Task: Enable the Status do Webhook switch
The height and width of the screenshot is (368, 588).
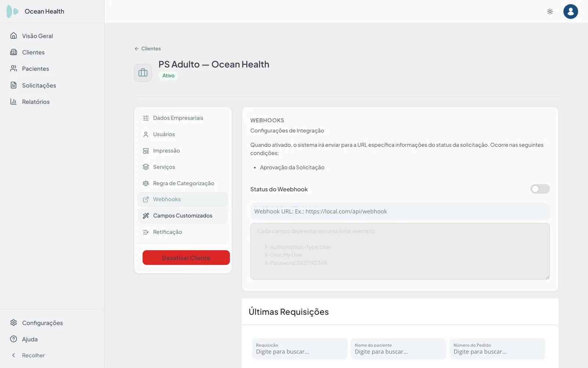Action: (x=540, y=189)
